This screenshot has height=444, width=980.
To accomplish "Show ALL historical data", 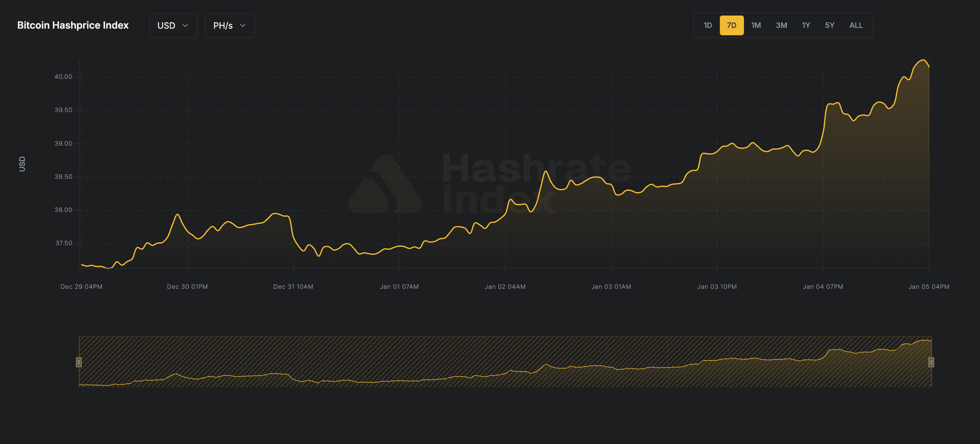I will (856, 25).
